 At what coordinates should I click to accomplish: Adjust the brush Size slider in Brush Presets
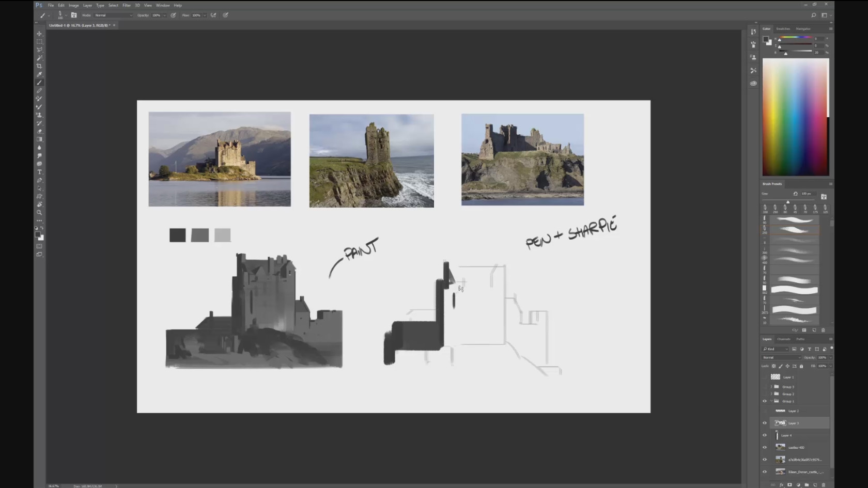[788, 201]
